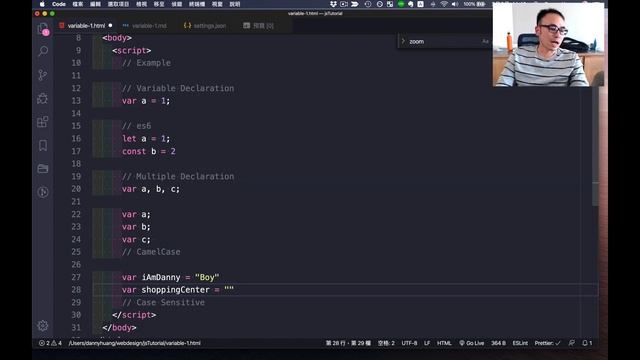Change the LF end-of-line sequence

(427, 343)
